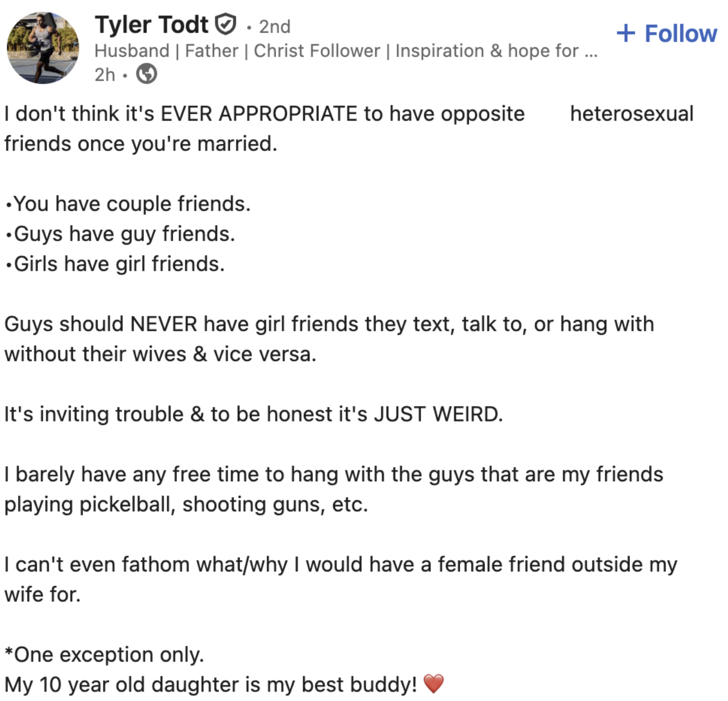Click the One exception only line
The height and width of the screenshot is (701, 728).
(x=104, y=655)
